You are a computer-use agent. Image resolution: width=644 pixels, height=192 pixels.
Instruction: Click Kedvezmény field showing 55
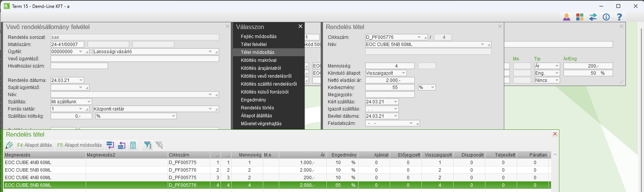coord(390,88)
